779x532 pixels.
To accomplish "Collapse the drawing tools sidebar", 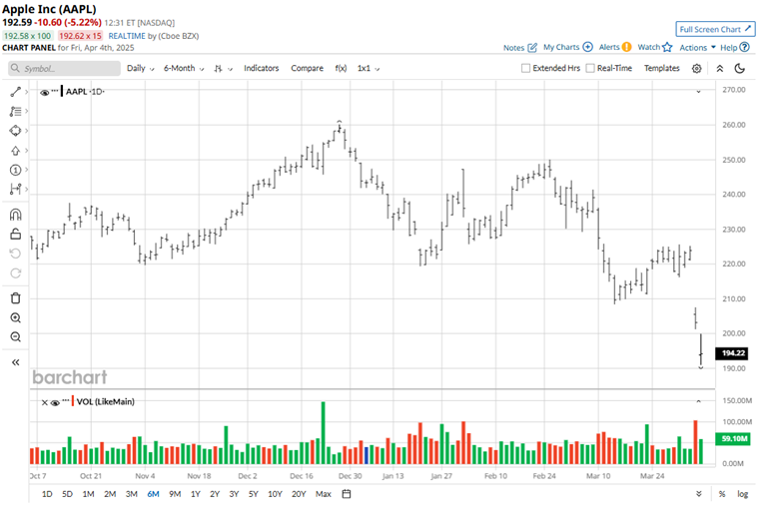I will tap(15, 362).
